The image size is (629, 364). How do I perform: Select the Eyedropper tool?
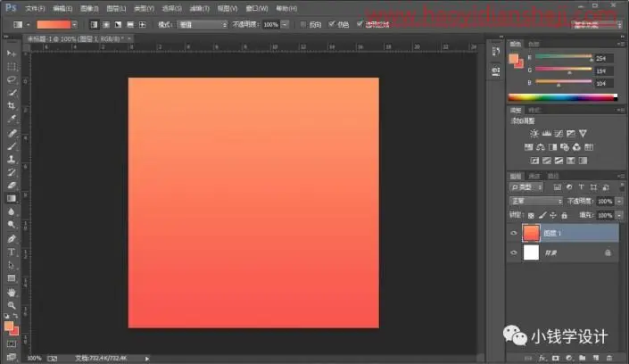12,120
